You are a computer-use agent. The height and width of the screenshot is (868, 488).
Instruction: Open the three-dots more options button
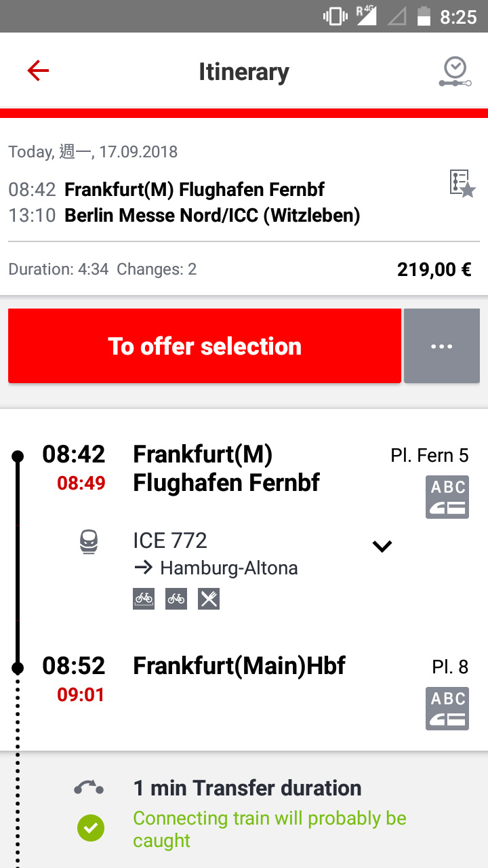tap(441, 346)
